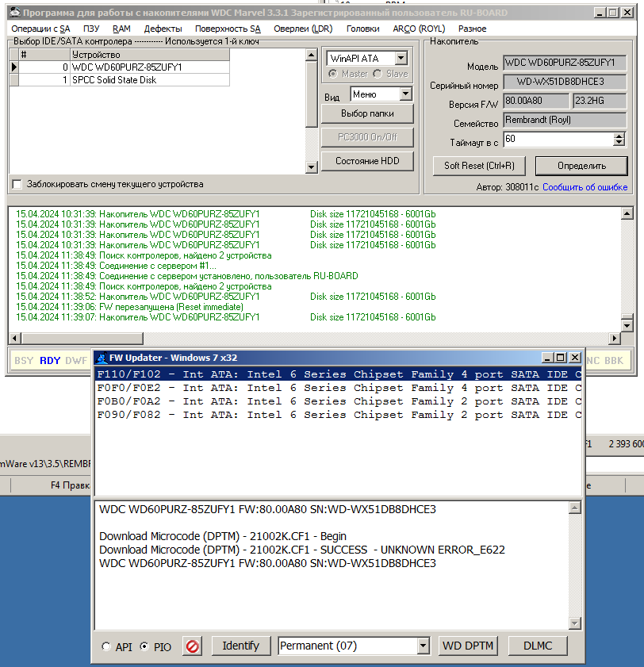Image resolution: width=644 pixels, height=667 pixels.
Task: Open the WinAPI ATA dropdown
Action: [401, 58]
